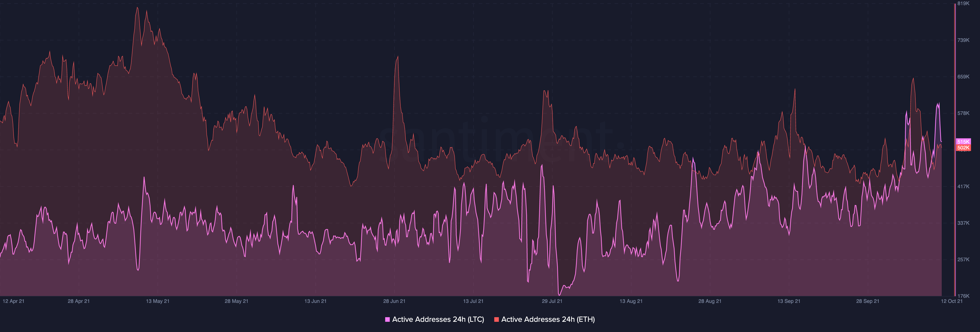Select the 28 Jun 21 date label
Viewport: 980px width, 332px height.
pyautogui.click(x=394, y=301)
